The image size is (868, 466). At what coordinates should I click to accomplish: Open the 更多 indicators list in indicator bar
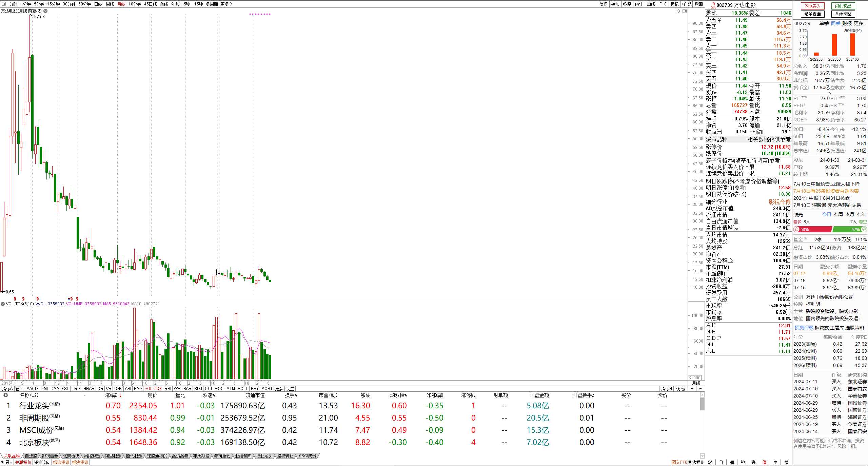coord(279,389)
